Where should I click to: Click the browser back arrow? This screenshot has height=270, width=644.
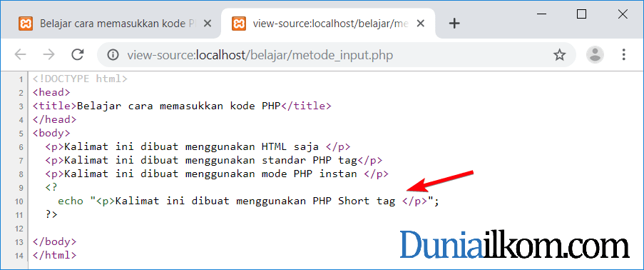20,54
